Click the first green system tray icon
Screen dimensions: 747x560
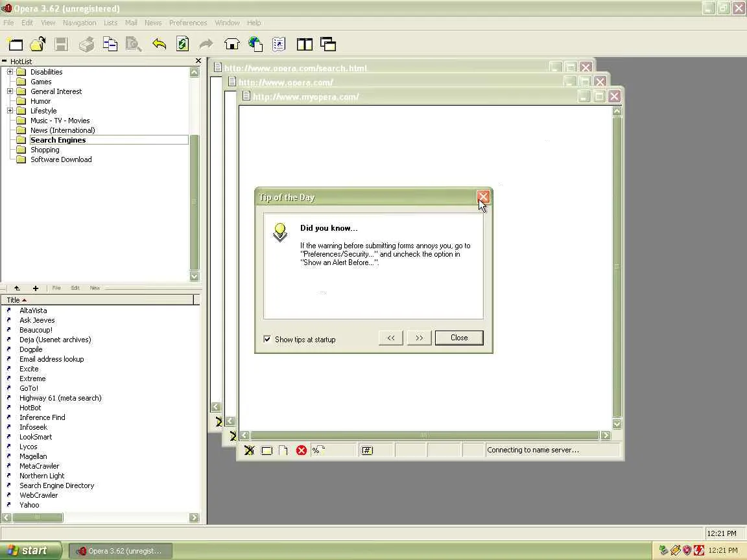pos(663,550)
